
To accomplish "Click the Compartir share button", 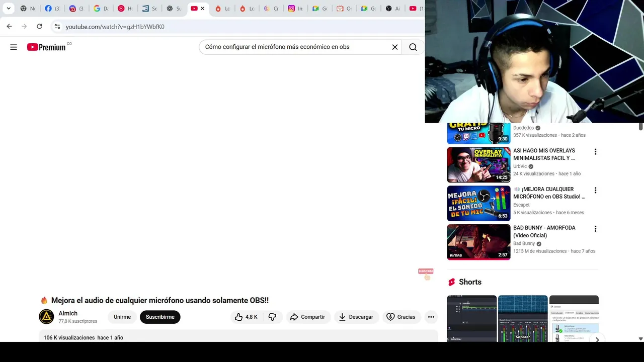I will (308, 317).
